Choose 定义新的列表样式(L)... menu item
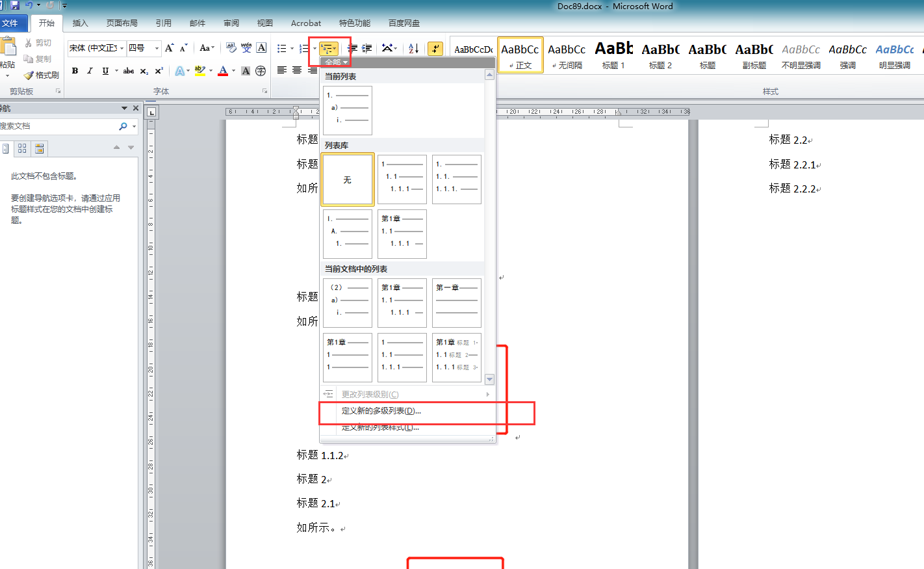This screenshot has height=569, width=924. [x=407, y=427]
